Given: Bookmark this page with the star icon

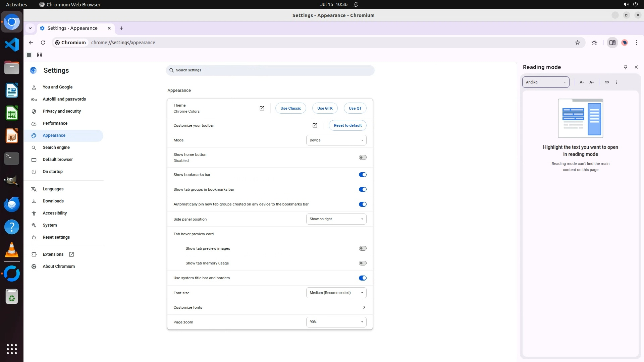Looking at the screenshot, I should [x=577, y=43].
